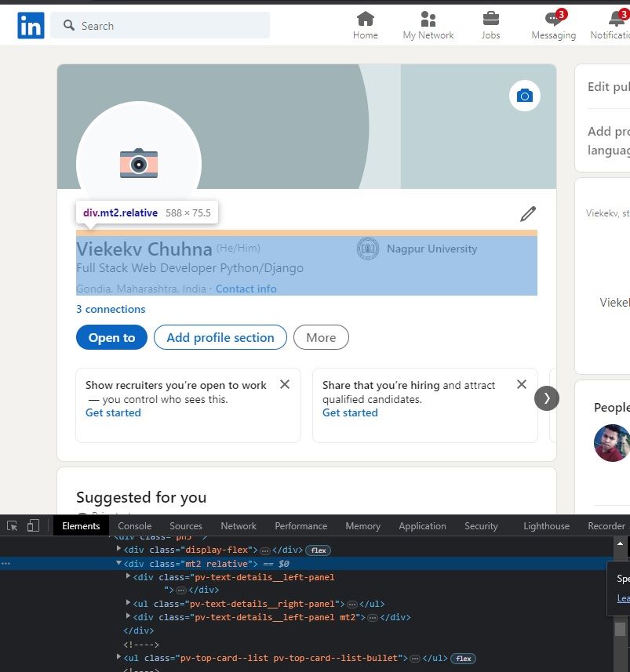Click ellipsis in left-panel mt2 div
This screenshot has width=630, height=672.
[x=373, y=618]
